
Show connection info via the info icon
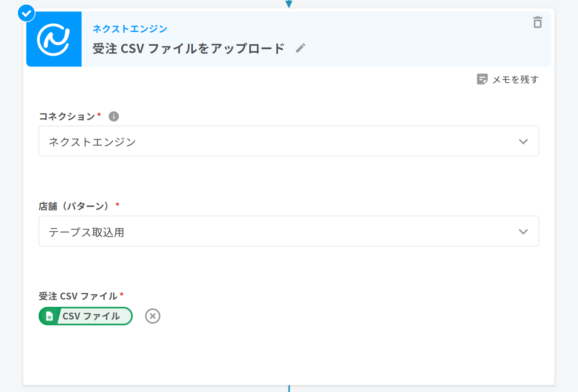pos(114,117)
